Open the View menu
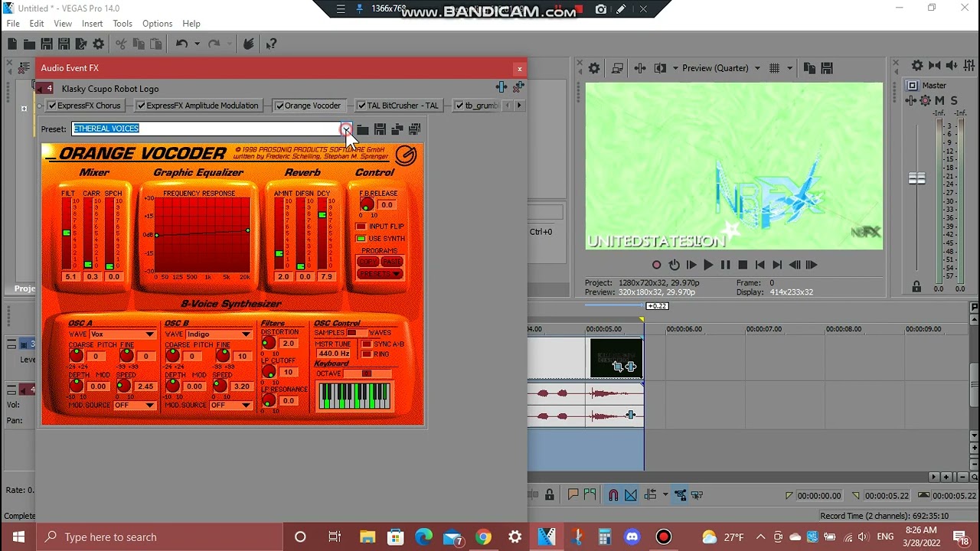980x551 pixels. point(63,24)
